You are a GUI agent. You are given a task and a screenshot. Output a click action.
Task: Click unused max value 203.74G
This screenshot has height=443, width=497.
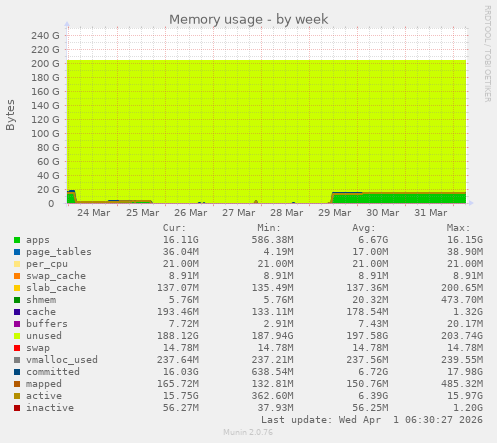coord(462,336)
